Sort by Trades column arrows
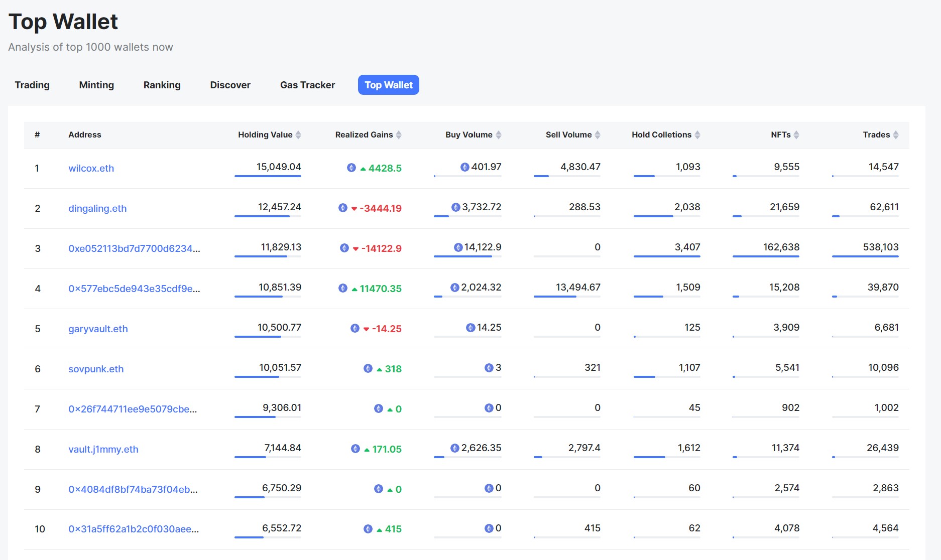 tap(896, 135)
